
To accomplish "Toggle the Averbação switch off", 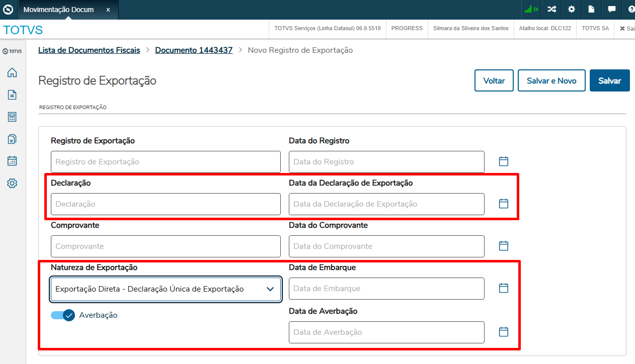I will pos(63,315).
